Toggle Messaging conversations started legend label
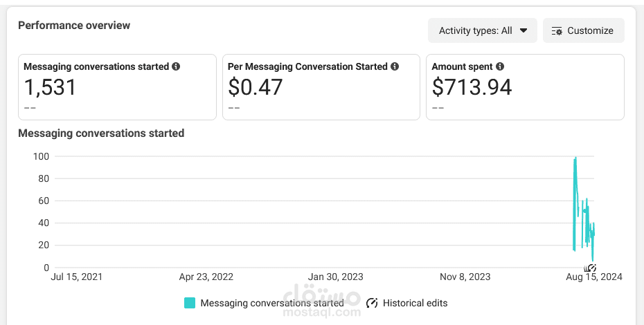The height and width of the screenshot is (325, 644). (272, 304)
